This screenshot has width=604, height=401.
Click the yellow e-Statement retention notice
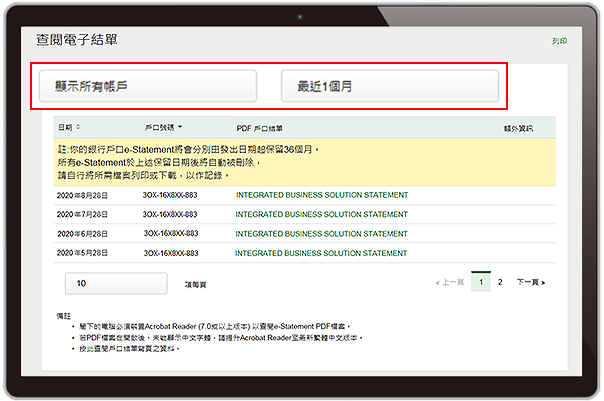(x=305, y=162)
